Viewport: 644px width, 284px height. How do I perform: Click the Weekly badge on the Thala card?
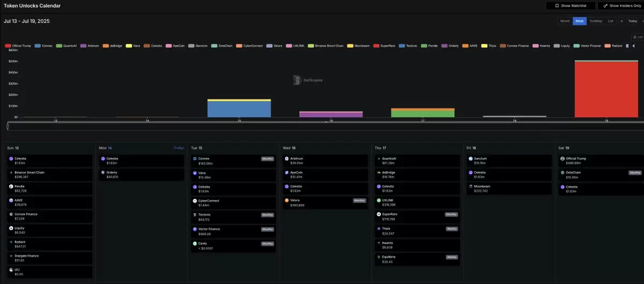click(452, 229)
